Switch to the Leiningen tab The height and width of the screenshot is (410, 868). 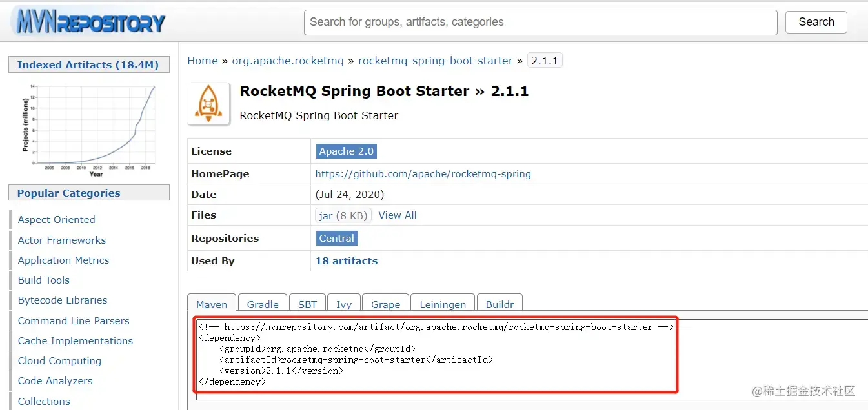click(442, 304)
